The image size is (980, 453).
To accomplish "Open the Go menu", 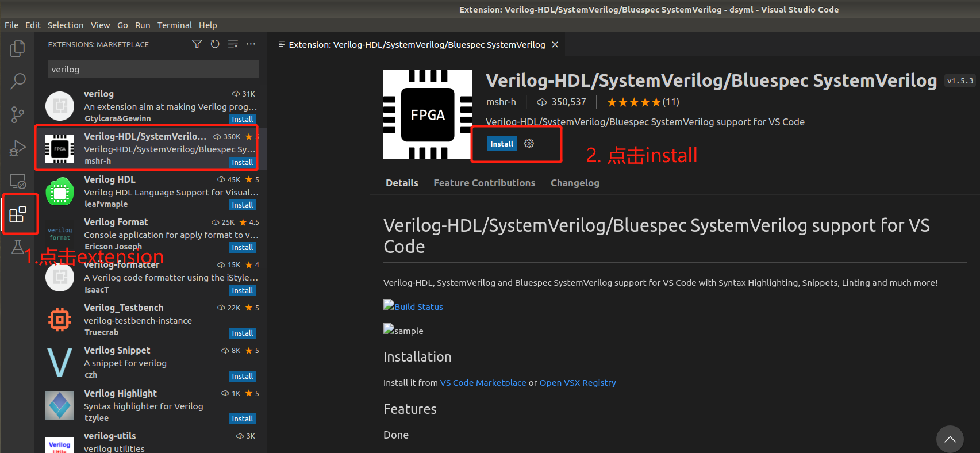I will (x=122, y=25).
